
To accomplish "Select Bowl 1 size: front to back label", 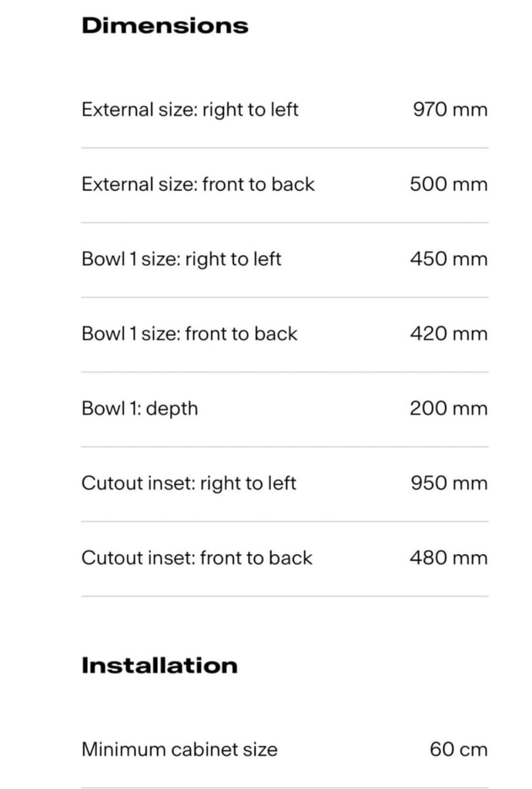I will point(189,334).
